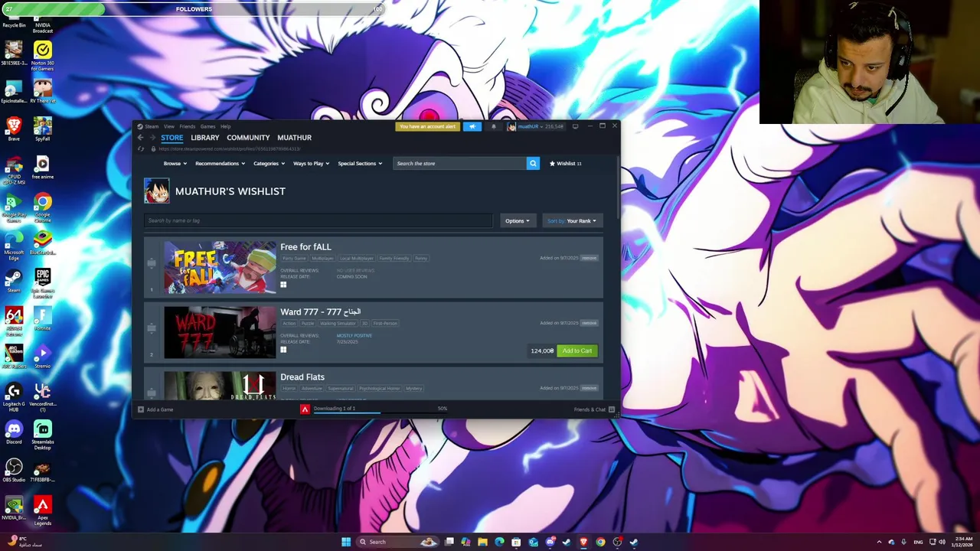Expand the Special Sections dropdown
The height and width of the screenshot is (551, 980).
pos(360,163)
